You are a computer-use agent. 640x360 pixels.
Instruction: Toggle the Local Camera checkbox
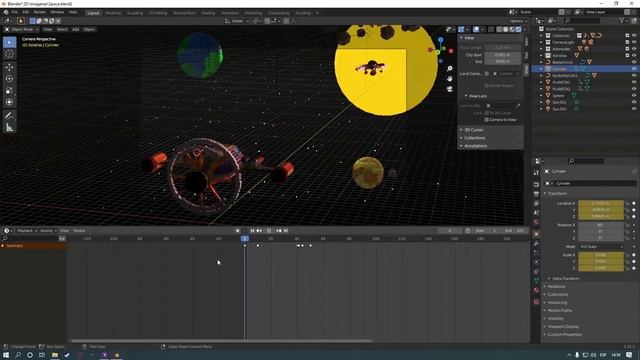(487, 73)
